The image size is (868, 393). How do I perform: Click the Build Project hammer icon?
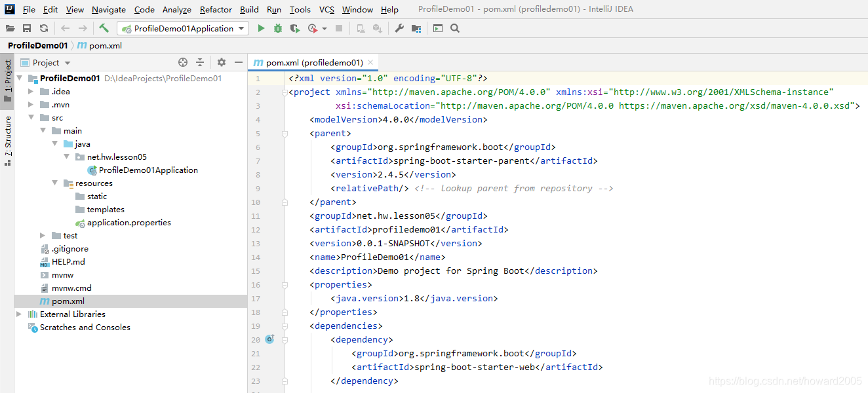[104, 28]
